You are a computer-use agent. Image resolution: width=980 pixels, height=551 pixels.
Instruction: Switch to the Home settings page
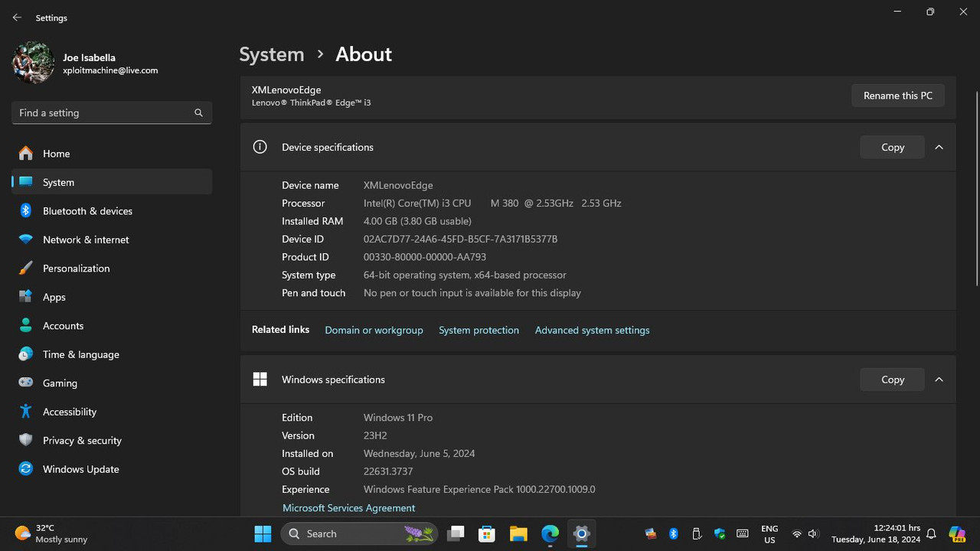[56, 153]
